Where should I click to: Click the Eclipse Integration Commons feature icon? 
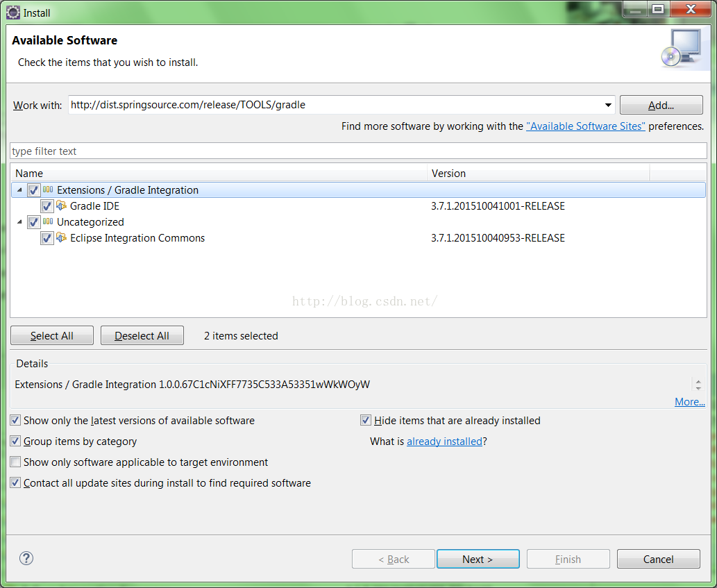[x=61, y=237]
